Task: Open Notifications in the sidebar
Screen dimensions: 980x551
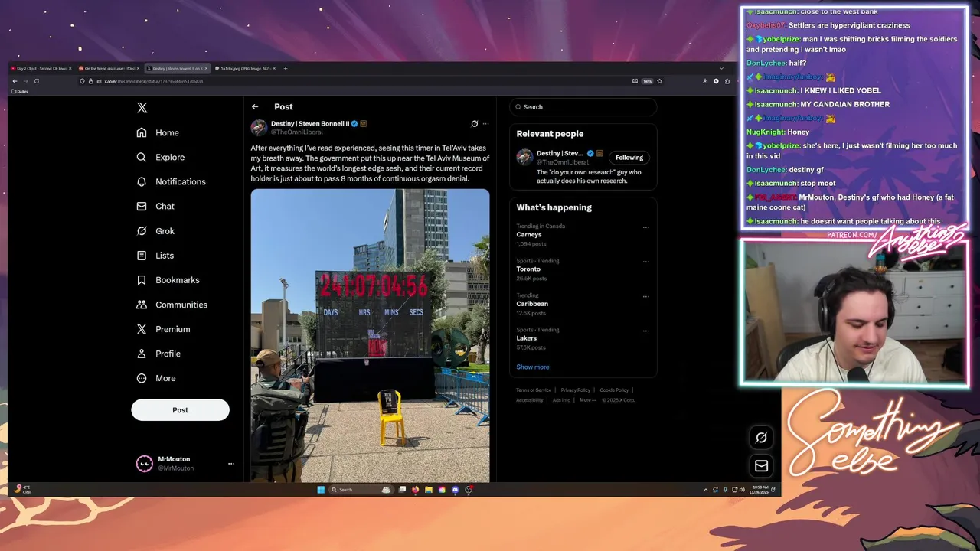Action: 171,181
